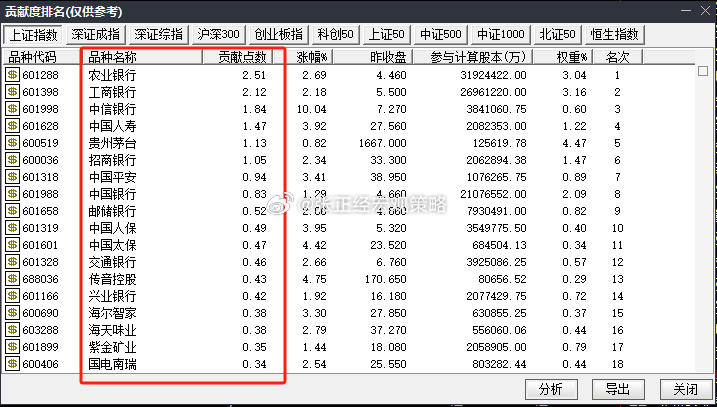
Task: Click the icon beside code 600036
Action: pyautogui.click(x=12, y=160)
